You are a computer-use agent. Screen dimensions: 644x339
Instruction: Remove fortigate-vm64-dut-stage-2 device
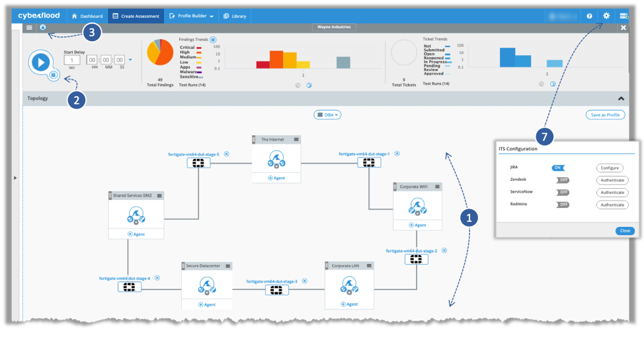444,250
